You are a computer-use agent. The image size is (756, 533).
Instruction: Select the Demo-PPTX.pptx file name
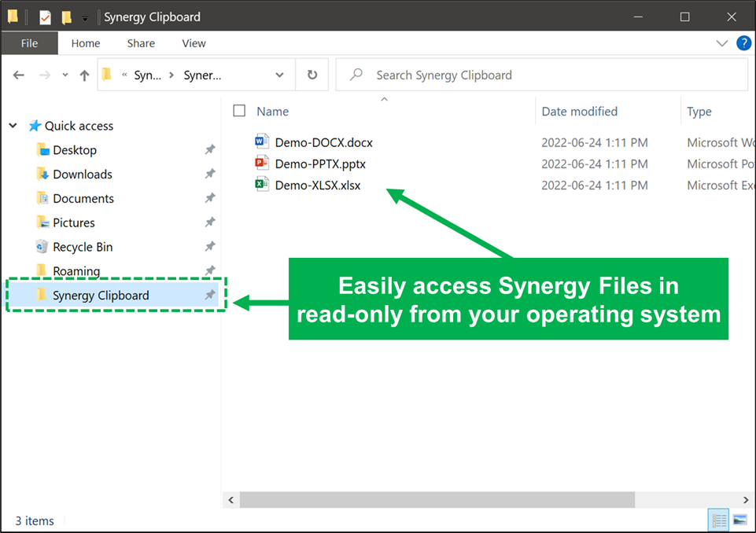320,164
